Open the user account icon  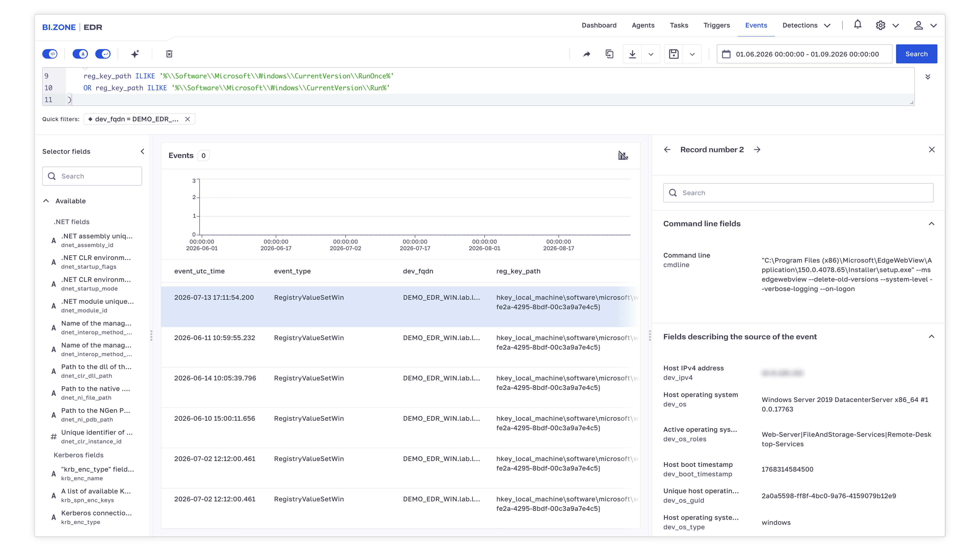click(x=918, y=25)
